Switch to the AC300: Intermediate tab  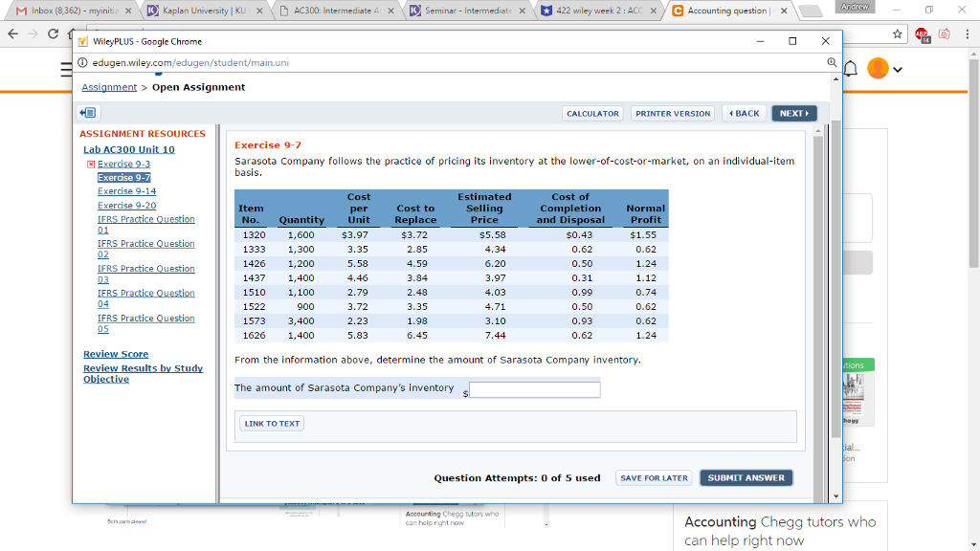[336, 11]
